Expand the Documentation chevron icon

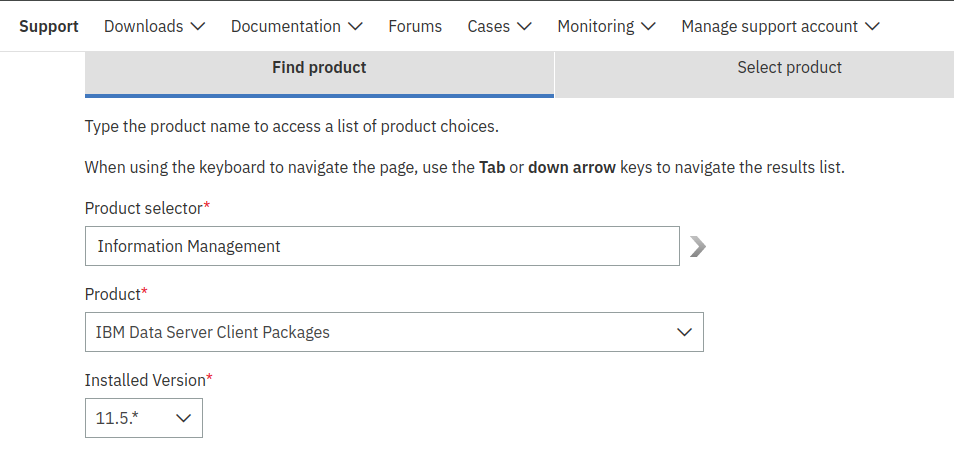click(x=355, y=27)
